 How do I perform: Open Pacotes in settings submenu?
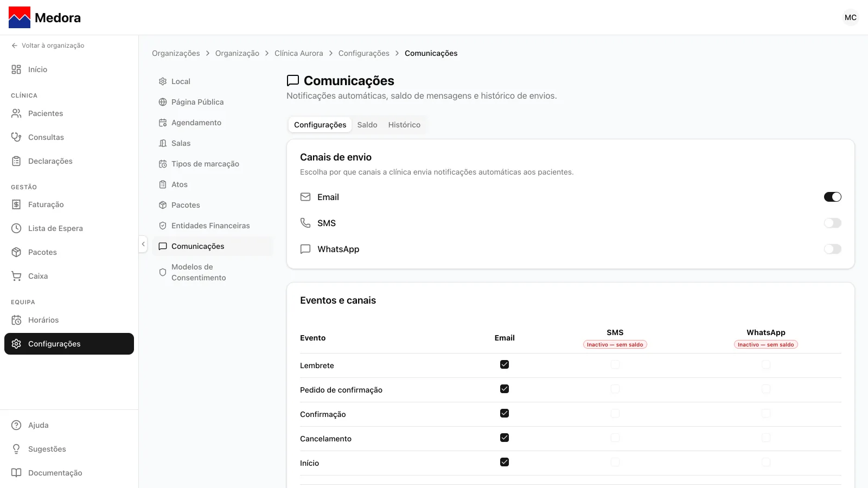pos(213,205)
